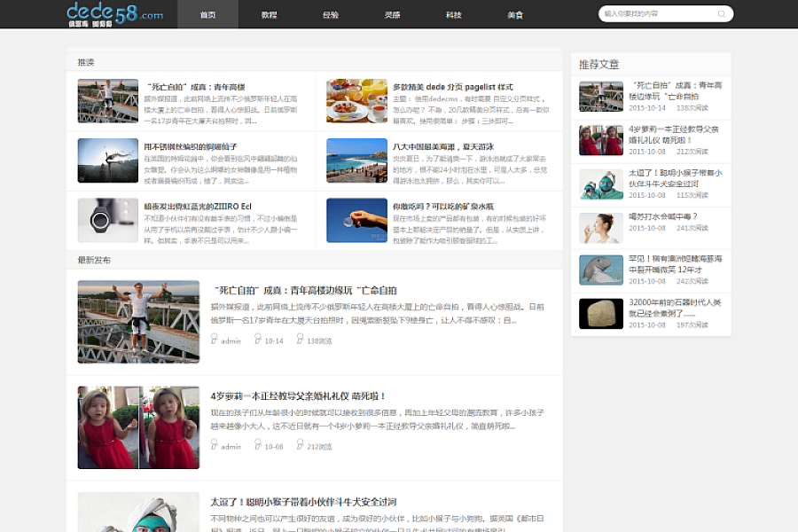798x532 pixels.
Task: Click the latest-article date "10-14"
Action: click(274, 341)
